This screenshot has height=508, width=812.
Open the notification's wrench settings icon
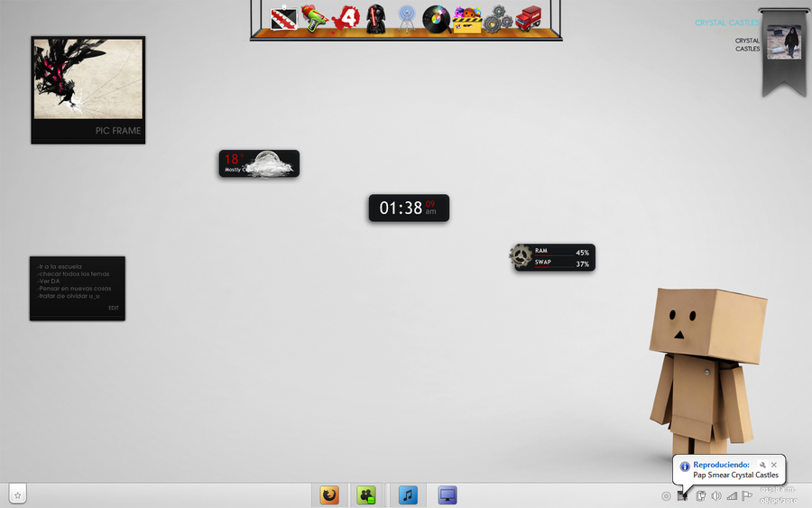click(762, 465)
